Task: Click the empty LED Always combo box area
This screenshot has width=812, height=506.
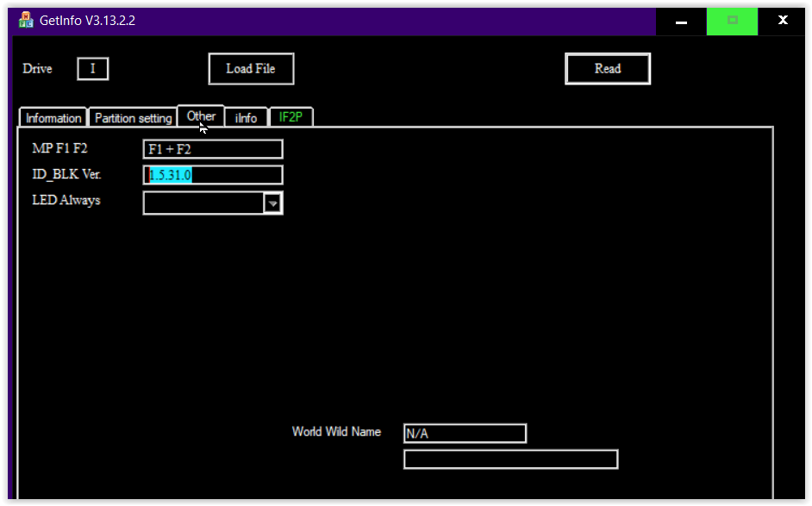Action: [207, 203]
